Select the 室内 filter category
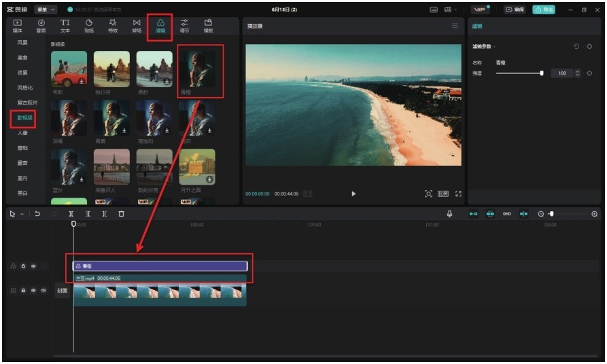This screenshot has width=607, height=364. click(22, 179)
